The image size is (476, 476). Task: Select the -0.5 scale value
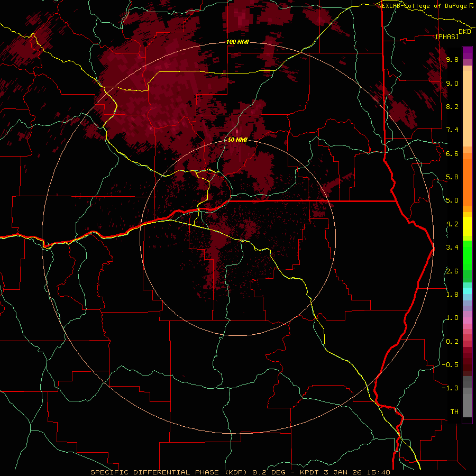(x=450, y=365)
